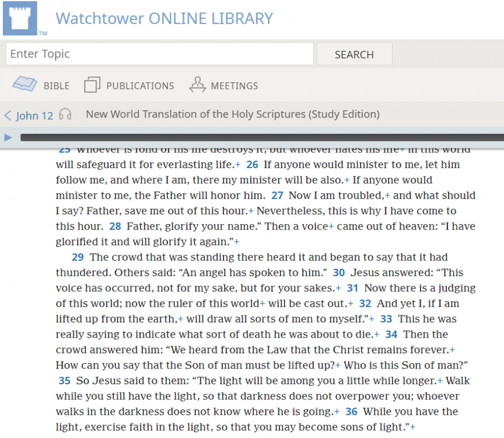The height and width of the screenshot is (438, 504).
Task: Click the cross-reference marker after verse 25
Action: tap(237, 165)
